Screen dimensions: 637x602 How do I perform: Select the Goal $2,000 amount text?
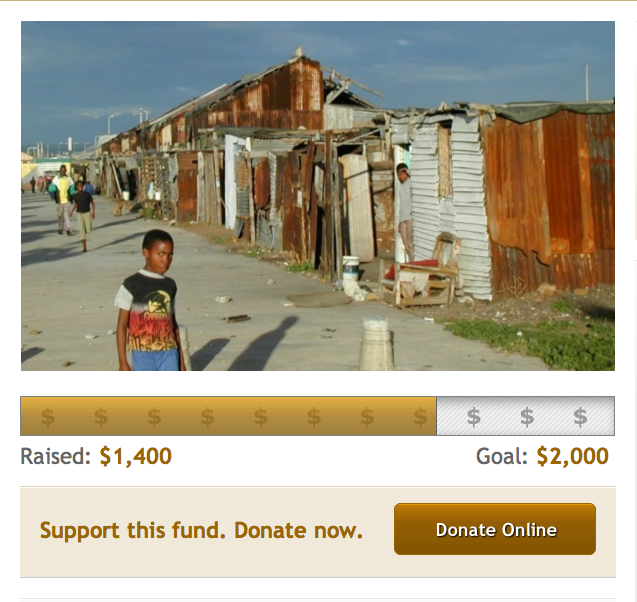(x=572, y=456)
